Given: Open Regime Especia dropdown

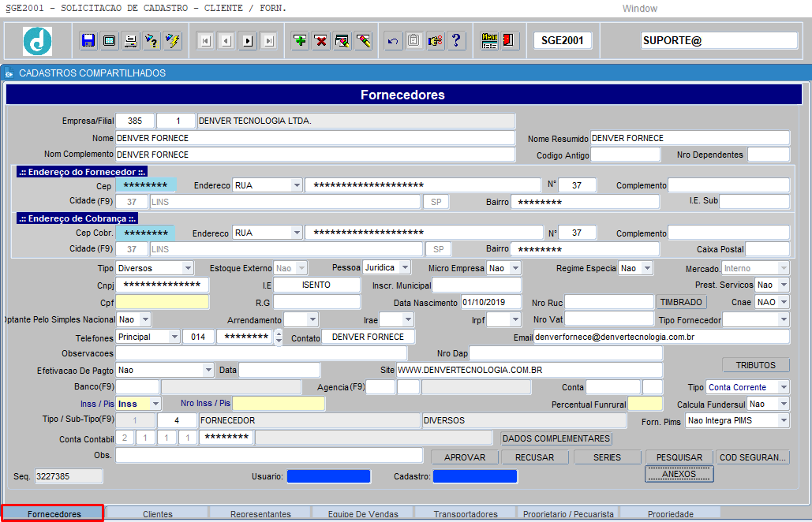Looking at the screenshot, I should (647, 268).
